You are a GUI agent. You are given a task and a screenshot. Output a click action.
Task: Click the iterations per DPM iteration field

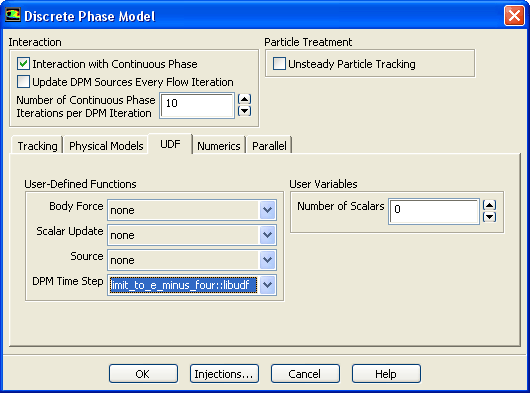coord(197,106)
